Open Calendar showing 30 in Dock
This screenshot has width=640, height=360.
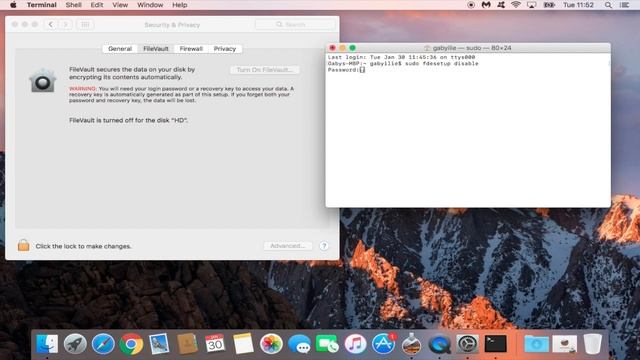point(215,344)
